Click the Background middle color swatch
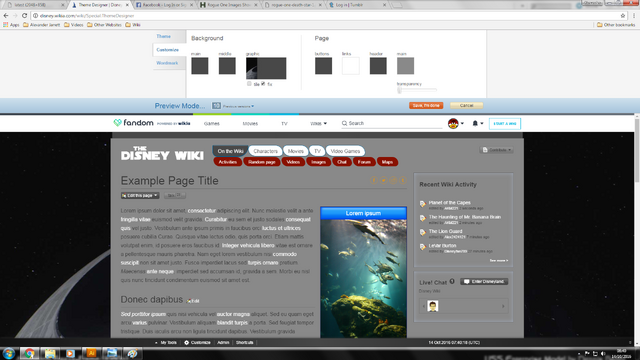The height and width of the screenshot is (360, 640). tap(227, 66)
